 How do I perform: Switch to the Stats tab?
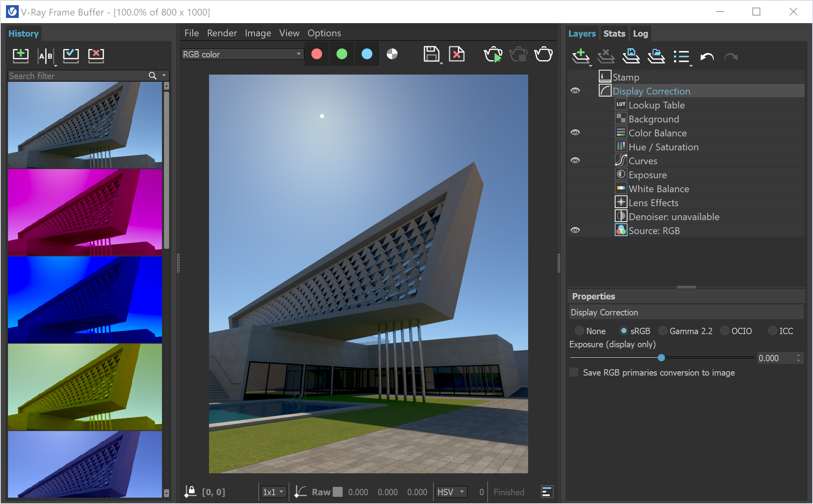pyautogui.click(x=614, y=33)
